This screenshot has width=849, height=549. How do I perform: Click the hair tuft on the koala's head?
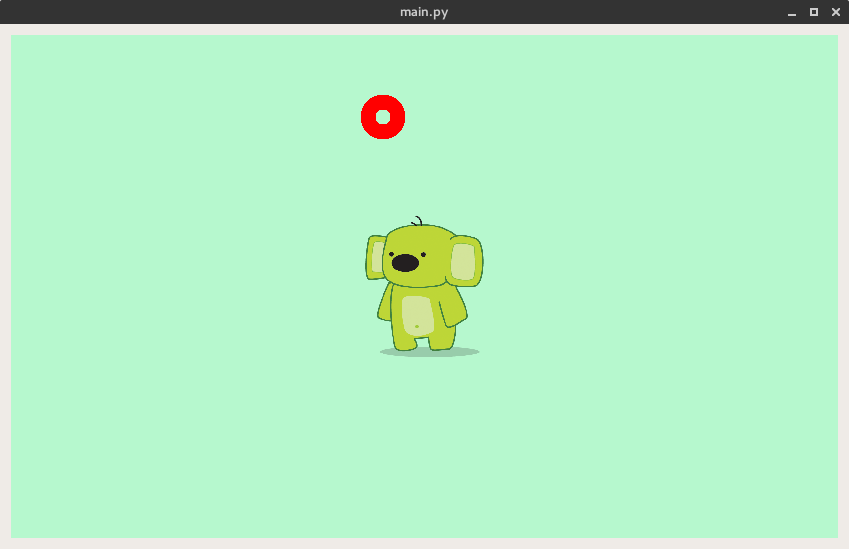[417, 222]
